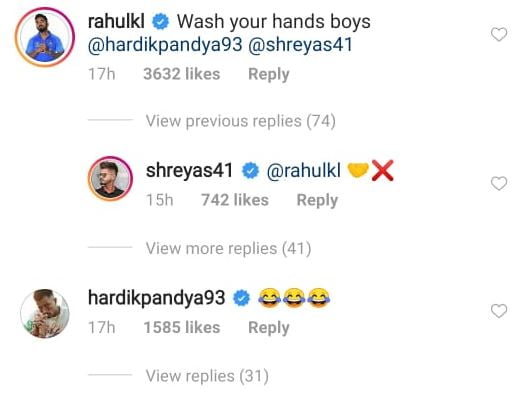Expand View more replies (41)
Image resolution: width=520 pixels, height=416 pixels.
pos(228,249)
